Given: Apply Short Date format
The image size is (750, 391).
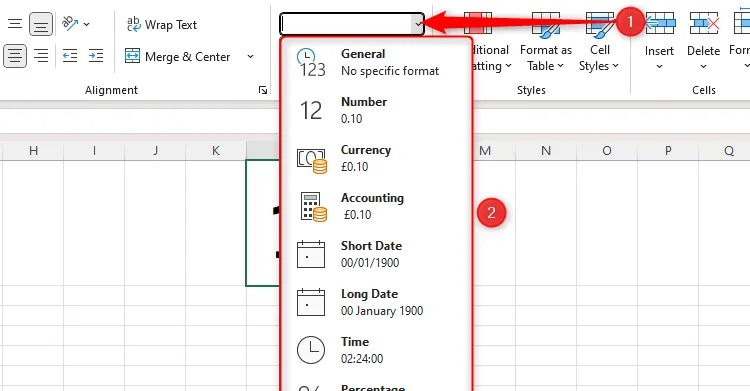Looking at the screenshot, I should (376, 254).
